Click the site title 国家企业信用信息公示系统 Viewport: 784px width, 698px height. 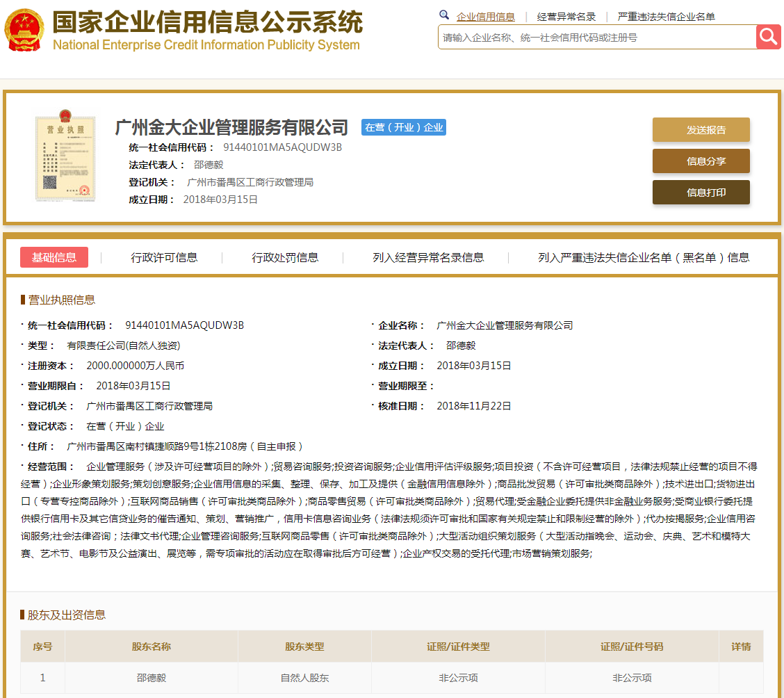pyautogui.click(x=207, y=23)
